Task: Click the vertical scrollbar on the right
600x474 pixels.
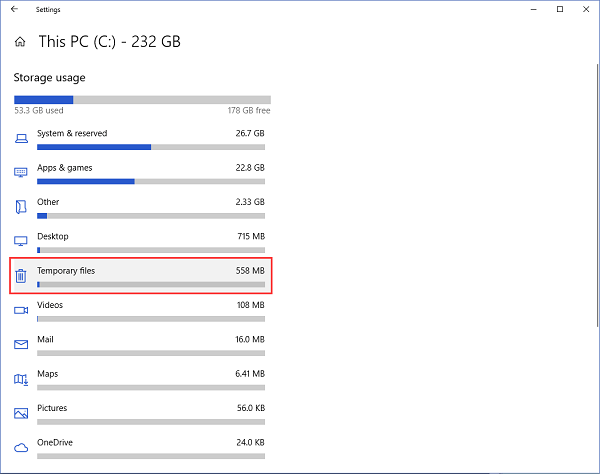Action: coord(592,200)
